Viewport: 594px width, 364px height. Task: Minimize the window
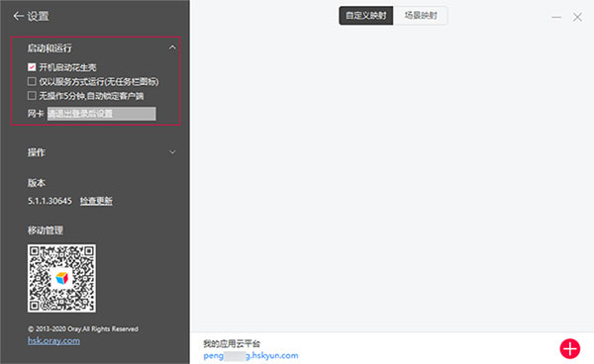click(556, 17)
